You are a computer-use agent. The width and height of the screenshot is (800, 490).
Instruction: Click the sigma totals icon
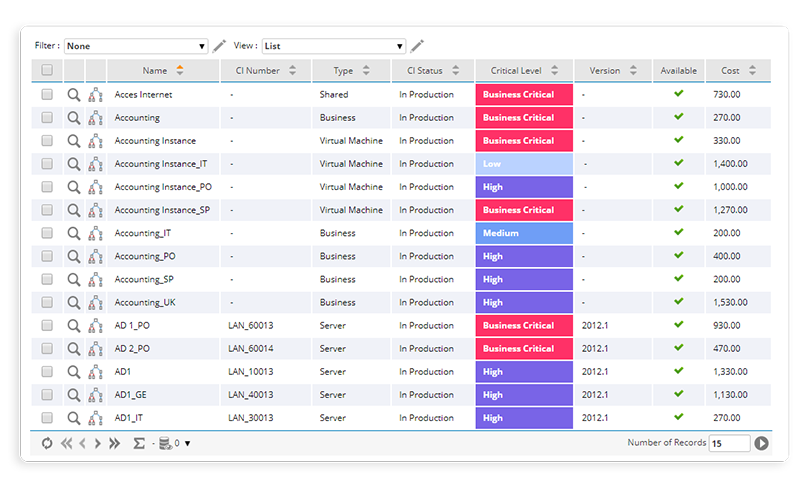(139, 443)
